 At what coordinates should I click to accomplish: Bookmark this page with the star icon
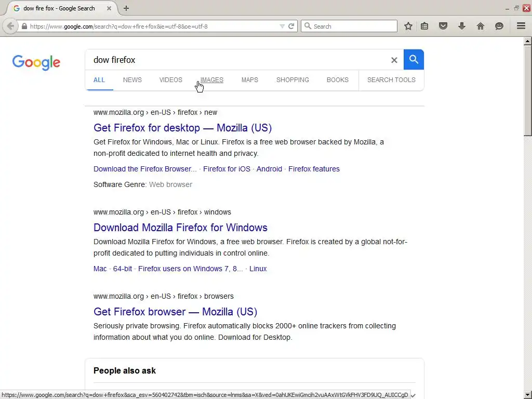408,26
